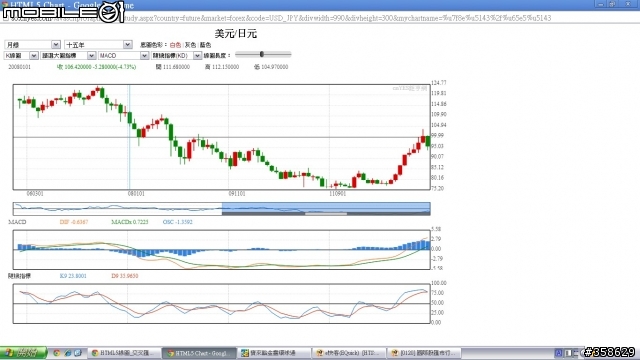Open the 隨機指標(KD) indicator selector
The height and width of the screenshot is (360, 640).
click(x=176, y=56)
